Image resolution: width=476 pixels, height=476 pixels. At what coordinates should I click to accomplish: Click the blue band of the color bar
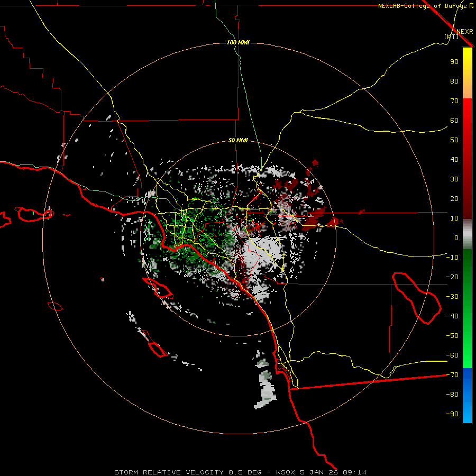pos(467,395)
